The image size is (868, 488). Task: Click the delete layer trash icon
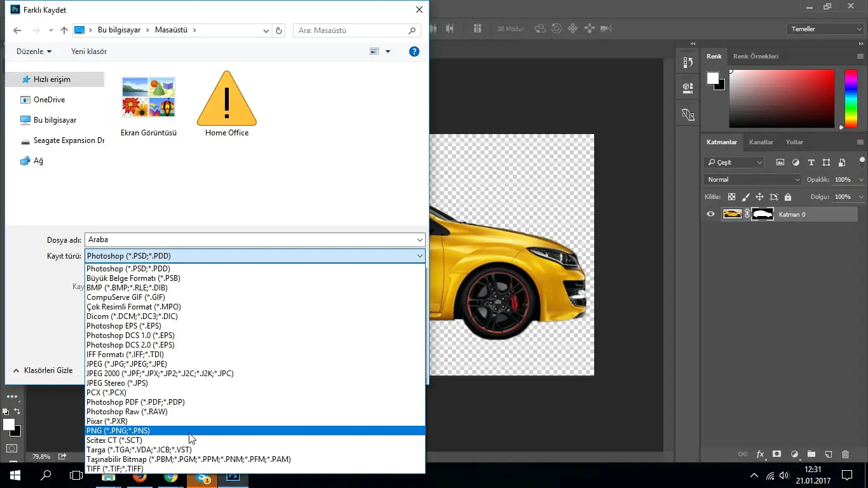click(x=845, y=454)
